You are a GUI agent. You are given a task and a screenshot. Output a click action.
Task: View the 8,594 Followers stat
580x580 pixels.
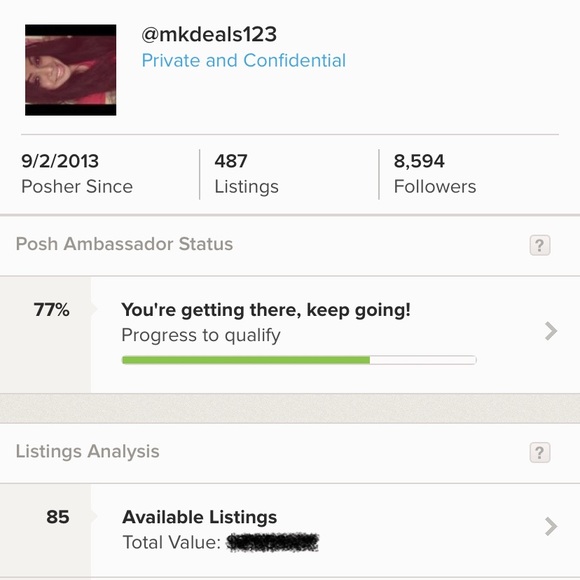435,174
